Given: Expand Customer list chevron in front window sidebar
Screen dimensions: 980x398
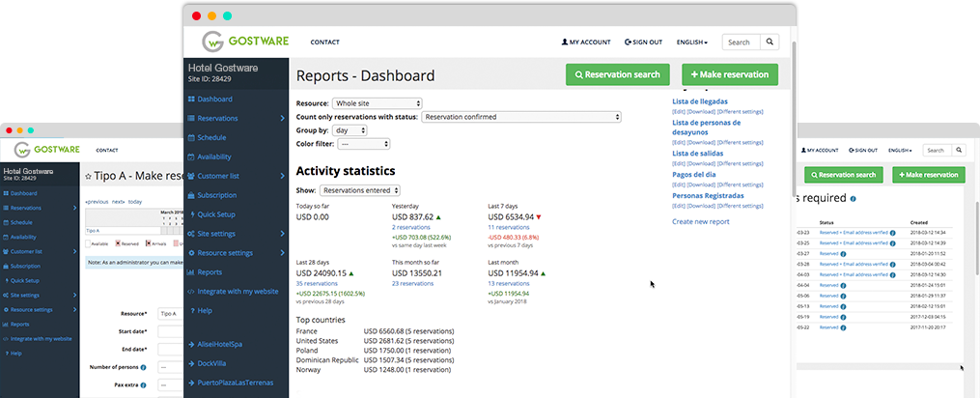Looking at the screenshot, I should click(283, 177).
